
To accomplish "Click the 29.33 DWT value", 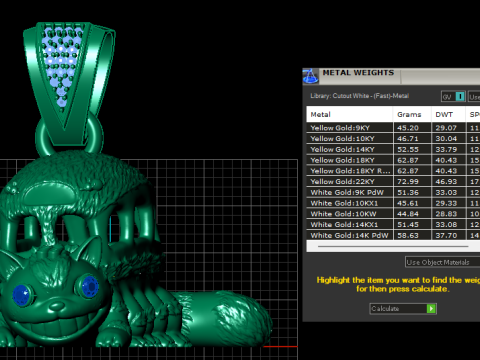I will point(446,203).
